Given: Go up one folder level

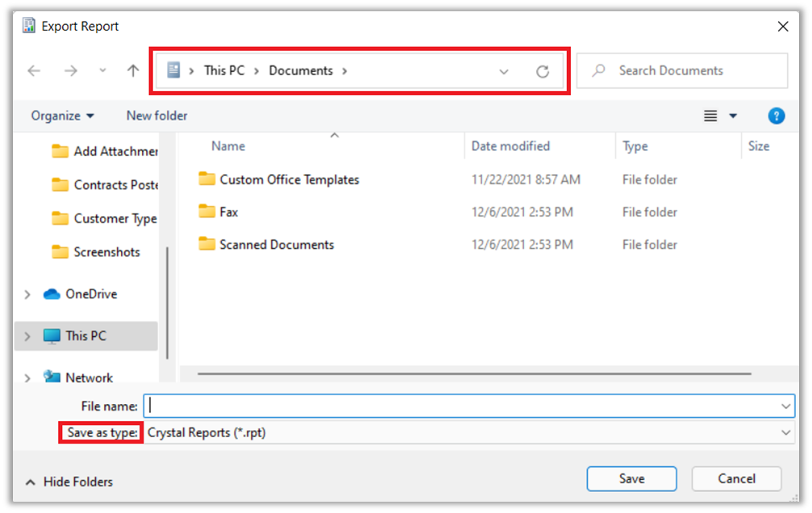Looking at the screenshot, I should pyautogui.click(x=133, y=71).
